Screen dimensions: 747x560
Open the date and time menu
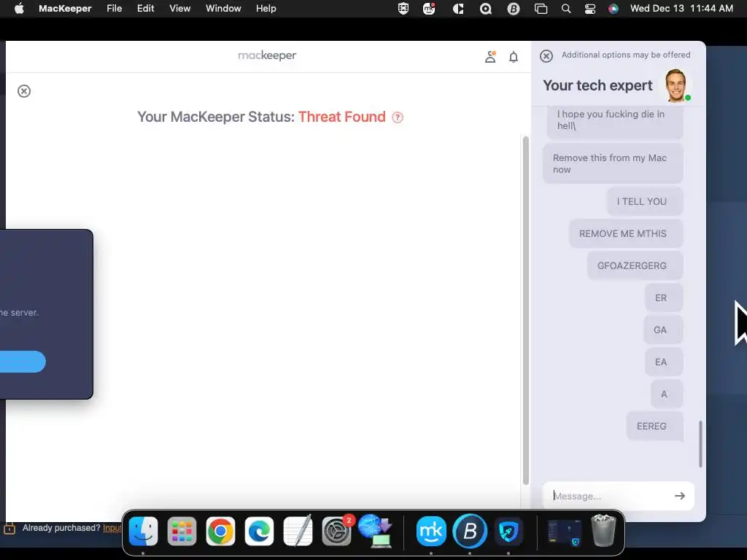(x=681, y=9)
